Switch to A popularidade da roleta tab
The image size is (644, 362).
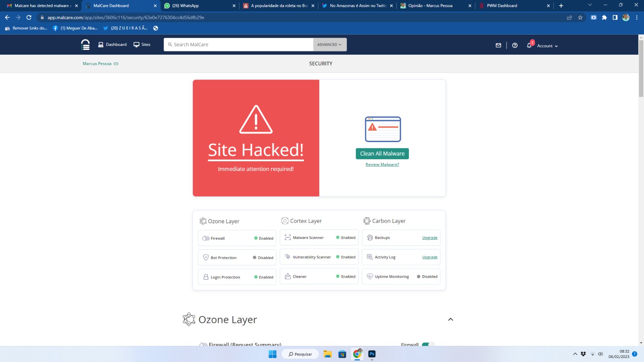(279, 6)
